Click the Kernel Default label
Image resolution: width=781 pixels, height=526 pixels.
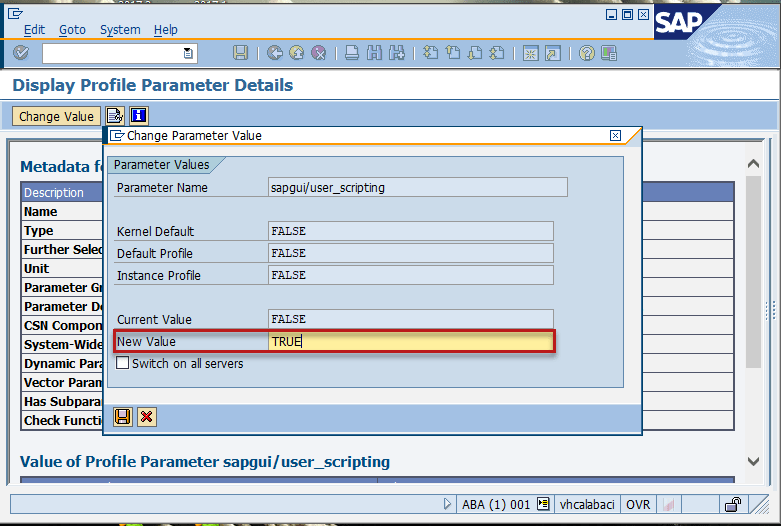point(155,232)
